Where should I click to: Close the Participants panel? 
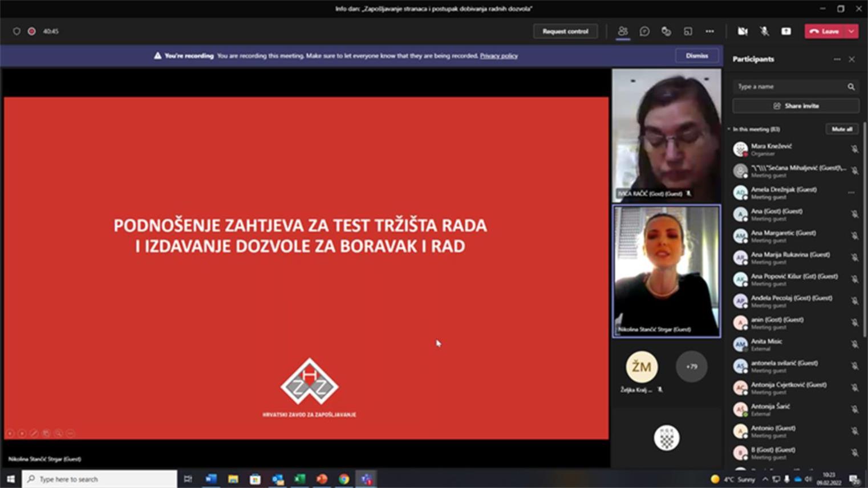coord(851,59)
